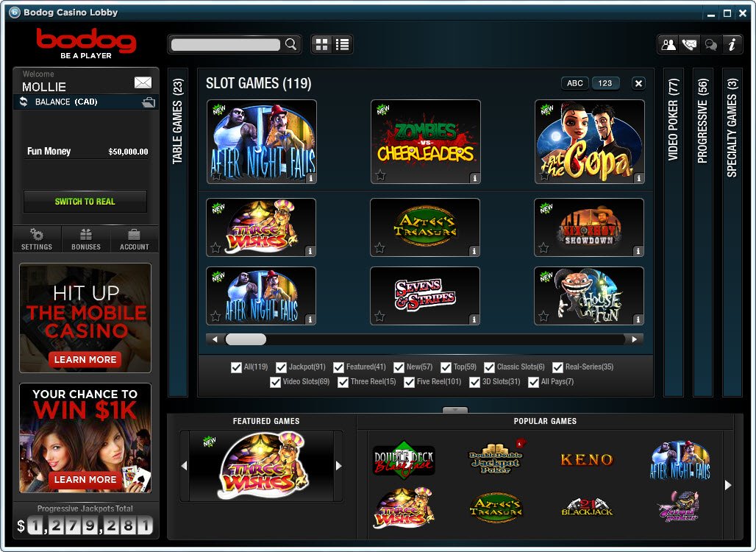
Task: Expand the Specialty Games (3) tab
Action: [x=732, y=232]
